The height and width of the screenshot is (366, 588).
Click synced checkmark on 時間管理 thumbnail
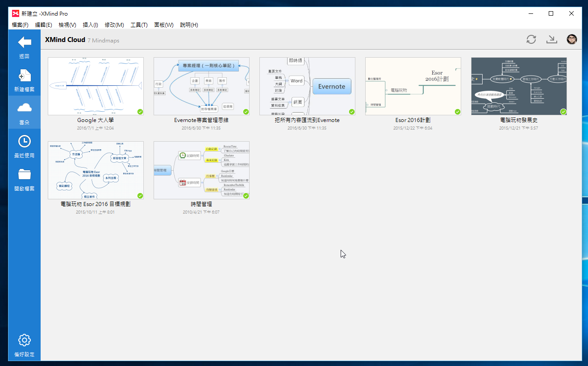pos(246,196)
